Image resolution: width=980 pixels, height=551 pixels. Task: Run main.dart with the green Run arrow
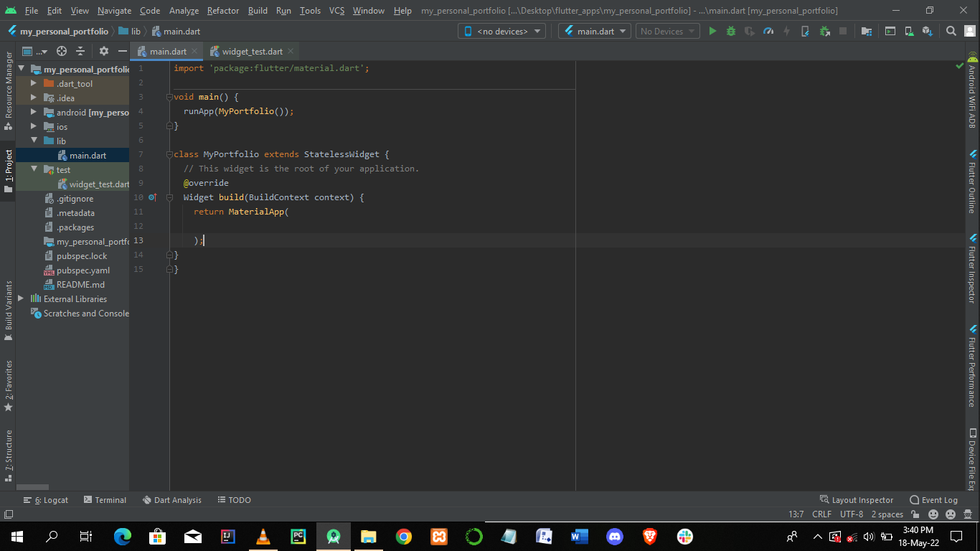click(712, 32)
